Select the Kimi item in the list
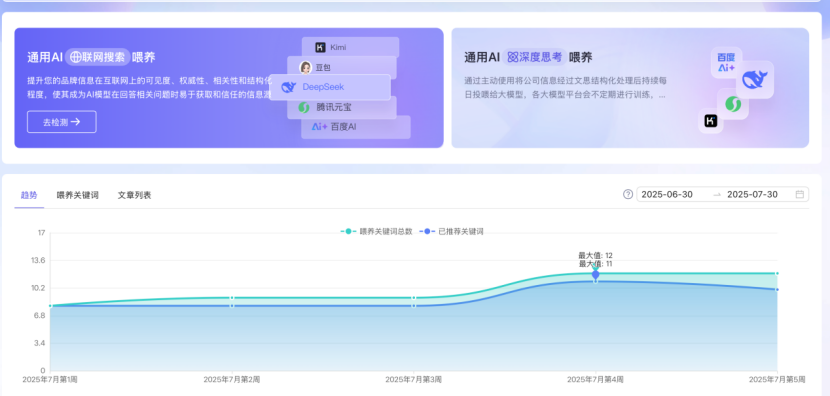This screenshot has height=396, width=830. click(x=350, y=47)
